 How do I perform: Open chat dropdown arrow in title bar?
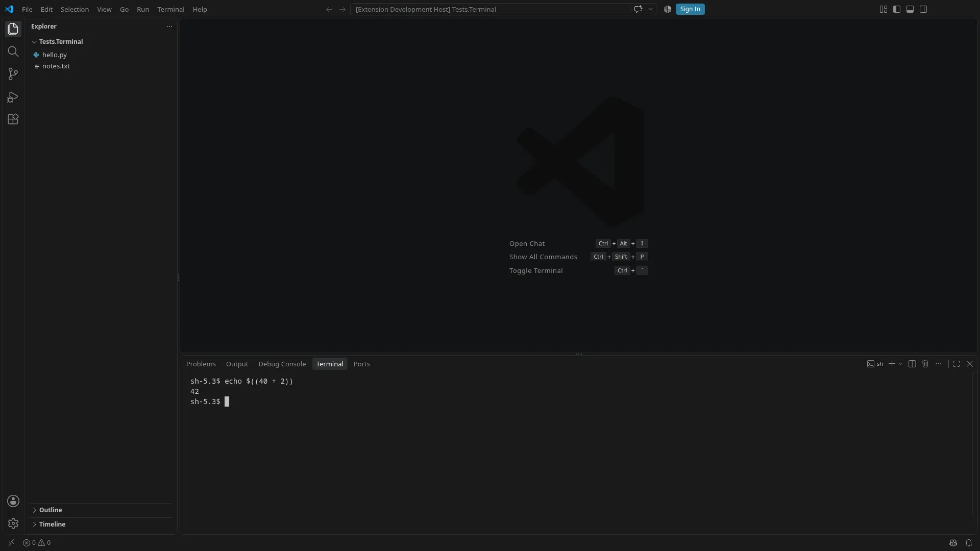pyautogui.click(x=650, y=9)
